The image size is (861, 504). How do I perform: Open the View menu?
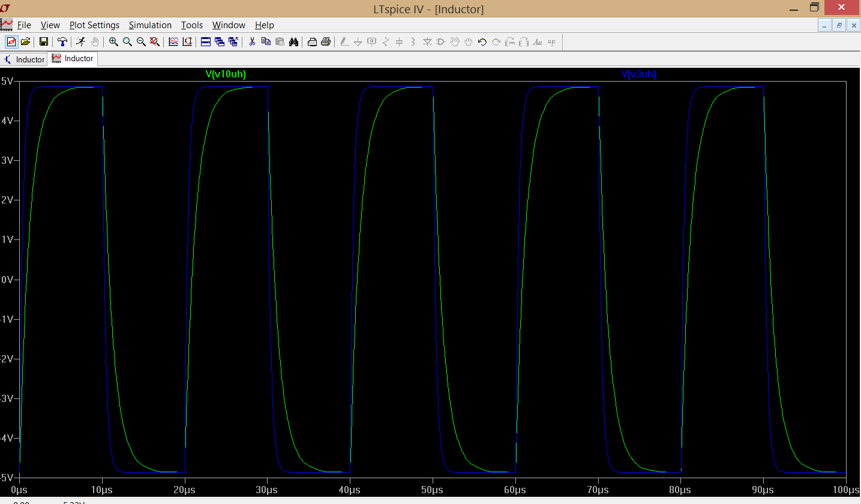[50, 25]
